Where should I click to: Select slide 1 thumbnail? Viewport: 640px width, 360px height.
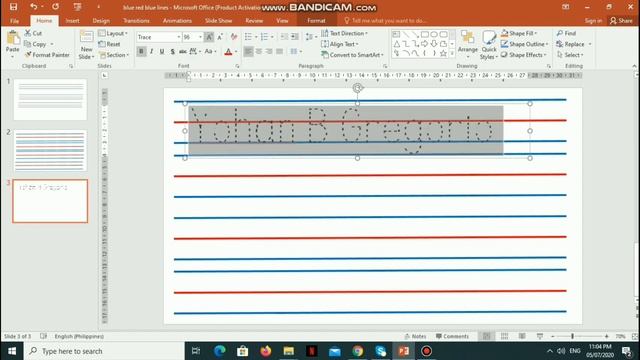pyautogui.click(x=50, y=100)
